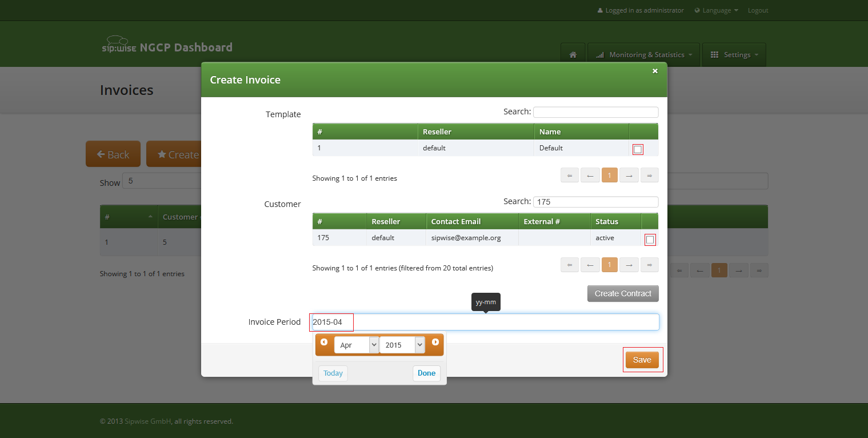Open the Monitoring & Statistics menu

[643, 54]
